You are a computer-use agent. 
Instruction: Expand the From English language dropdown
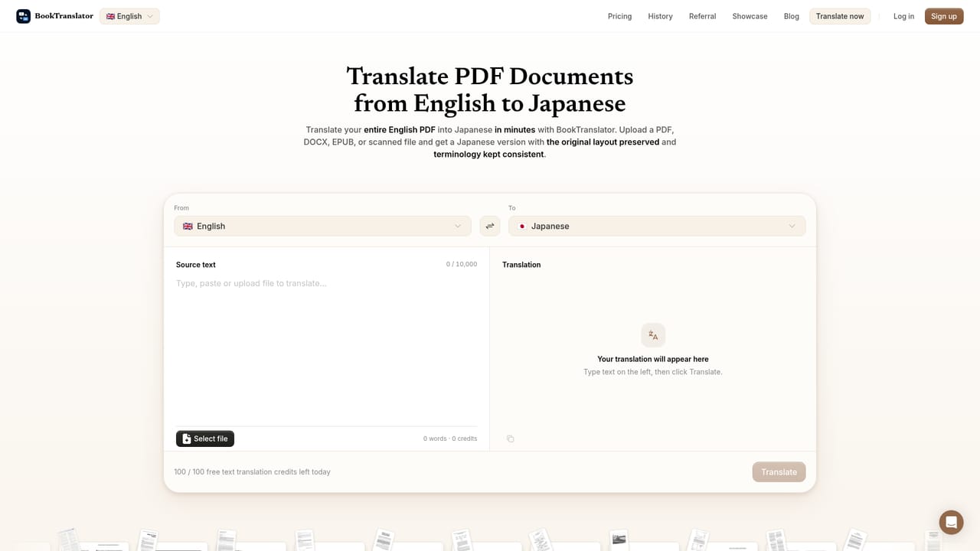tap(322, 226)
